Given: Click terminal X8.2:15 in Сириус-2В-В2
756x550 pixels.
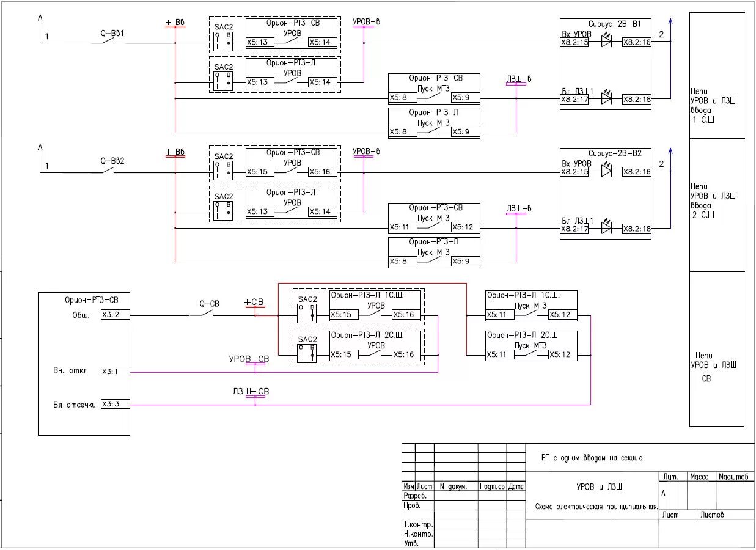Looking at the screenshot, I should coord(574,172).
